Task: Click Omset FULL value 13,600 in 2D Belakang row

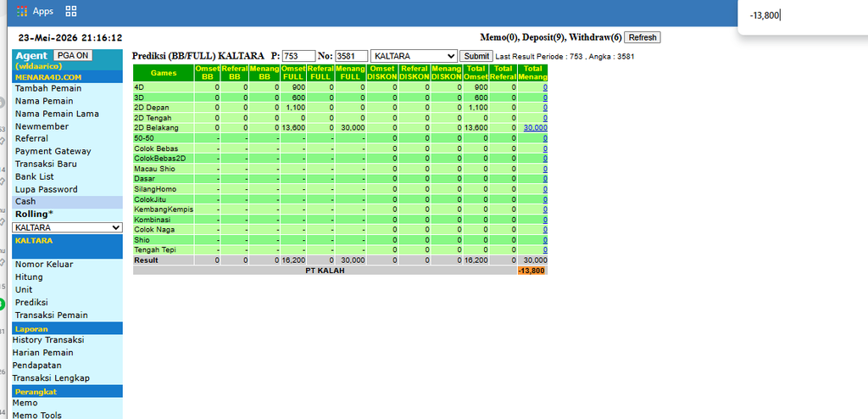Action: (293, 127)
